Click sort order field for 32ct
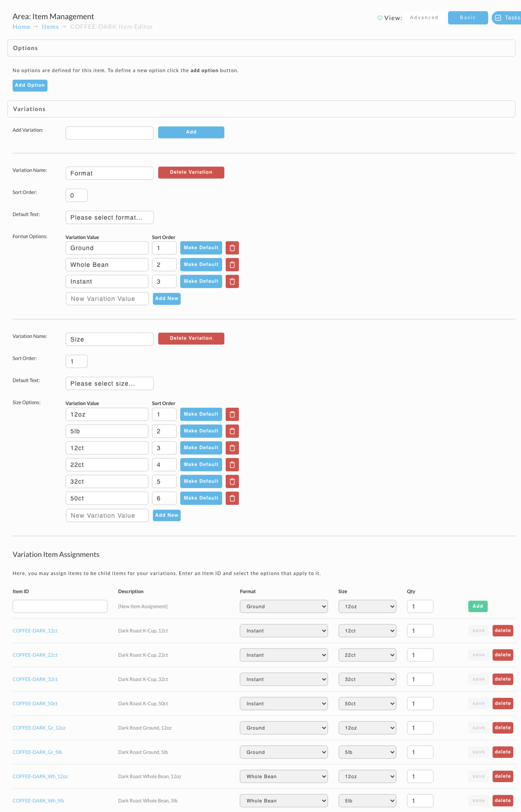521x812 pixels. tap(164, 482)
